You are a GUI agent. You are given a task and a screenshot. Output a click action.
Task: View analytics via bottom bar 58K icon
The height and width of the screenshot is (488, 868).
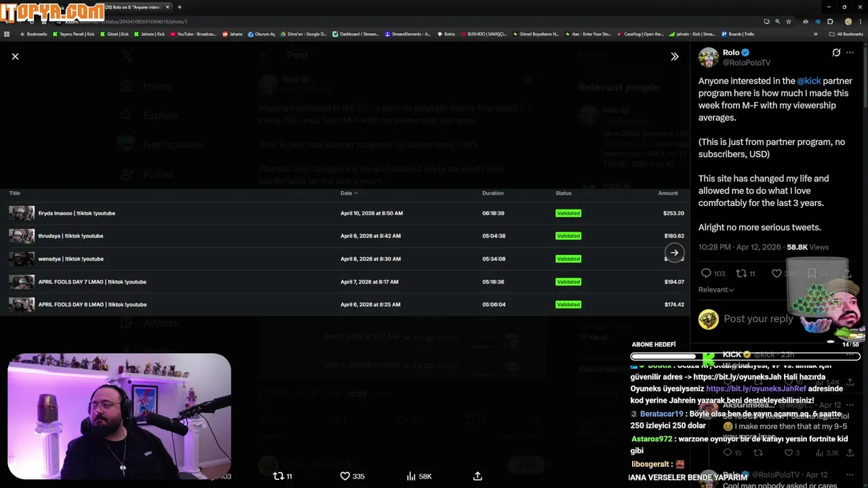pos(418,476)
